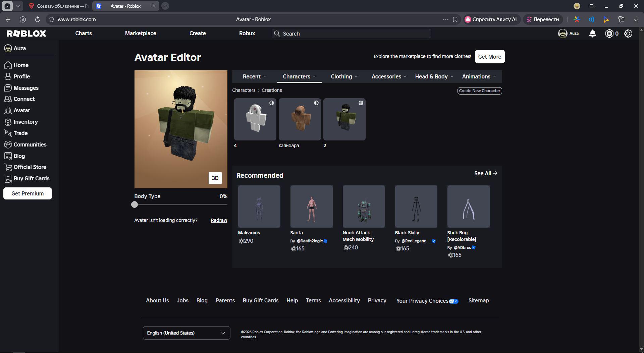Open Charts in the top navigation

click(84, 34)
